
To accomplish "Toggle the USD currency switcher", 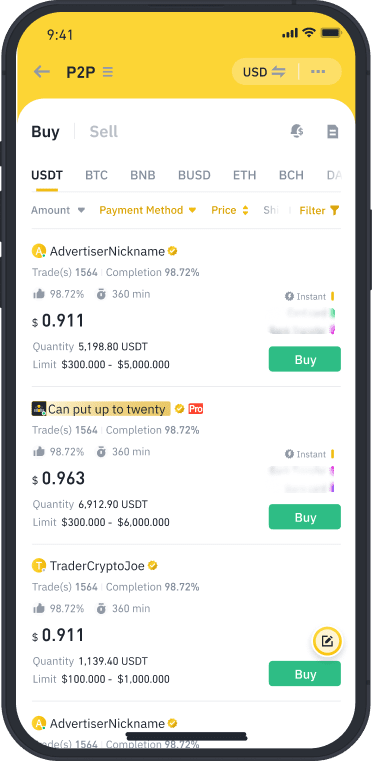I will coord(264,72).
